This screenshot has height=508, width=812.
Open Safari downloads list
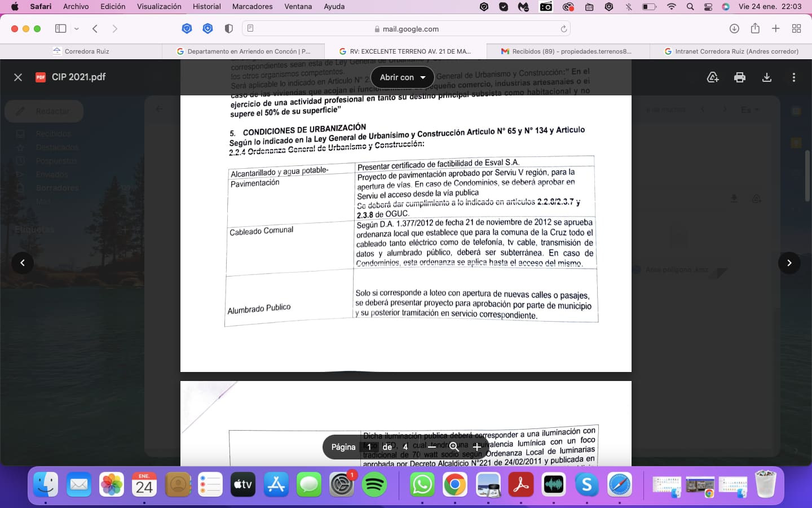[x=734, y=29]
